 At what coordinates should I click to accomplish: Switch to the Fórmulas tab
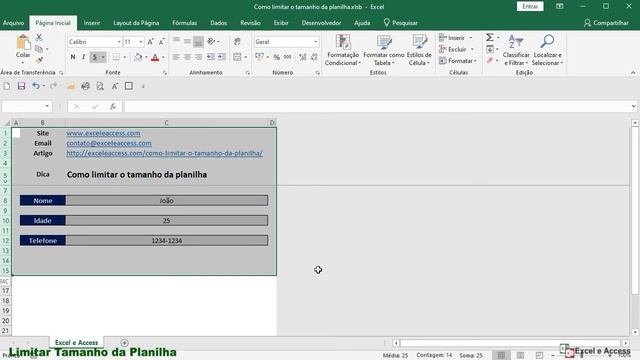point(184,23)
